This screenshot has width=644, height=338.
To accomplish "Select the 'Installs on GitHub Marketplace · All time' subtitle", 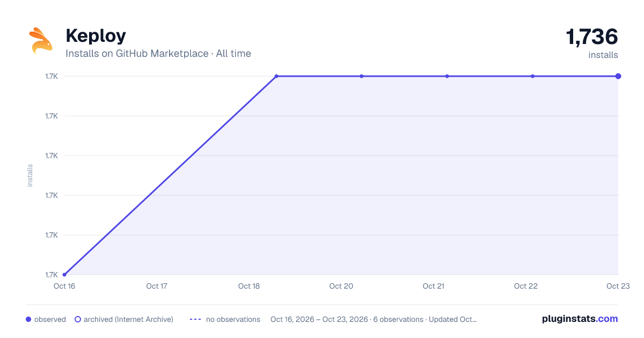I will [158, 54].
